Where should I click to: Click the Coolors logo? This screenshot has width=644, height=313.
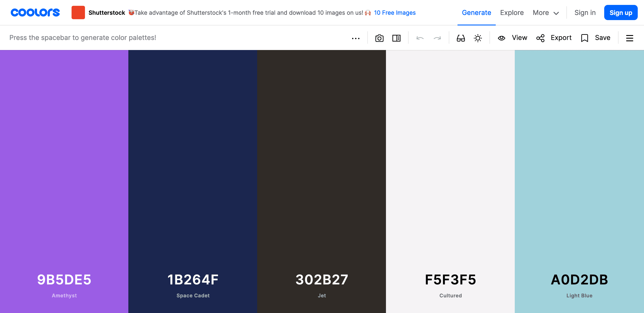pos(35,13)
